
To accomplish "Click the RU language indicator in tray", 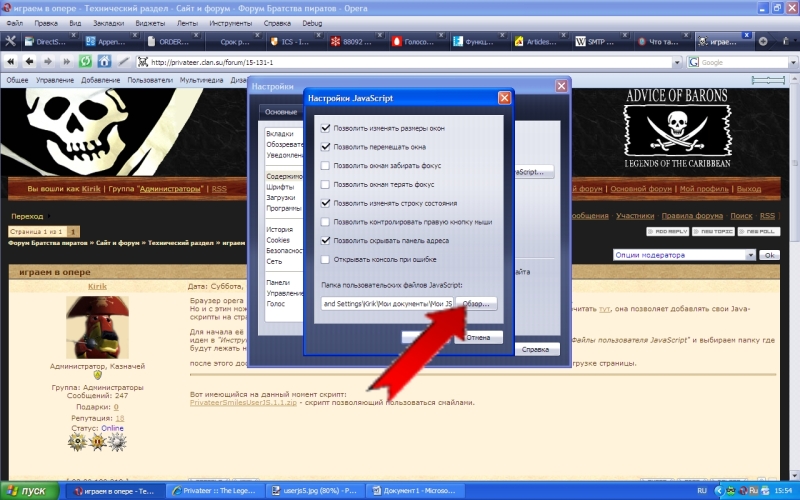I will (702, 491).
